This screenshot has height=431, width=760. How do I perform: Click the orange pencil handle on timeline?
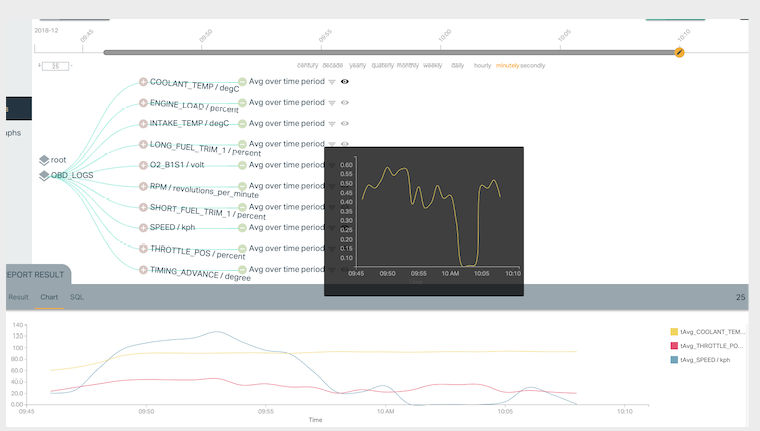click(x=679, y=52)
